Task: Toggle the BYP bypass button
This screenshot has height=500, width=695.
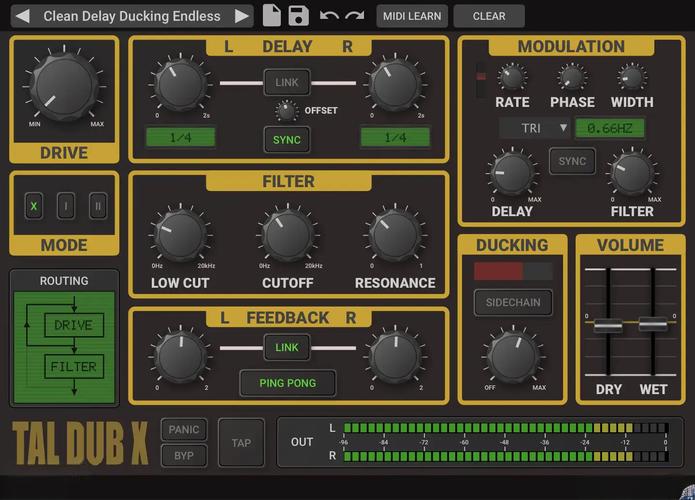Action: 184,456
